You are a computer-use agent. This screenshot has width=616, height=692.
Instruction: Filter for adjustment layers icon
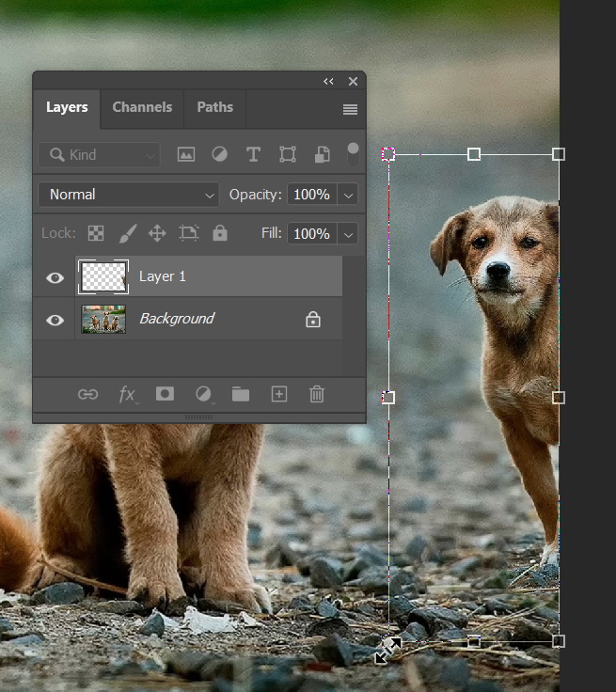point(219,154)
